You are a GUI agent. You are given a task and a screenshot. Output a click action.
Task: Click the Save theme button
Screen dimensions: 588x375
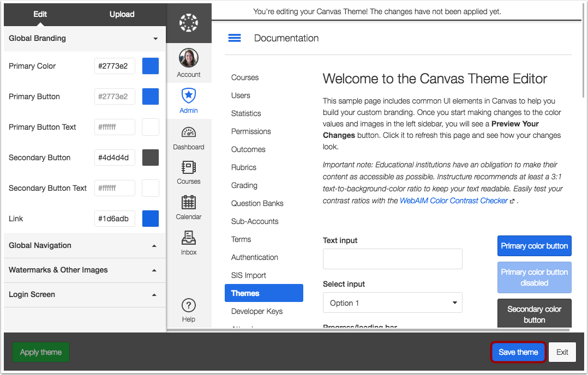(518, 352)
